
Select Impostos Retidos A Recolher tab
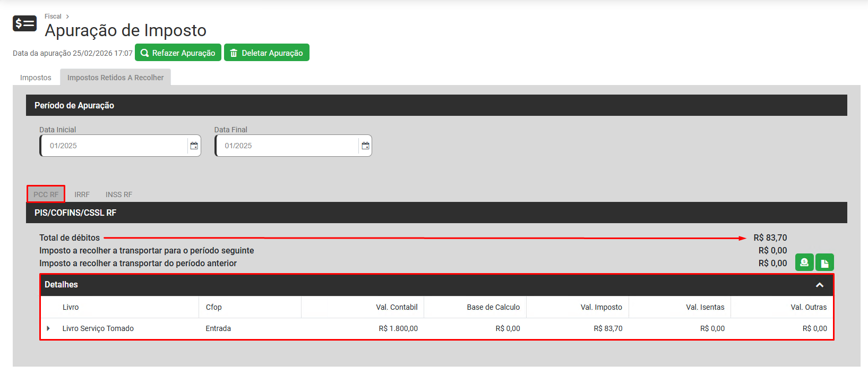115,78
